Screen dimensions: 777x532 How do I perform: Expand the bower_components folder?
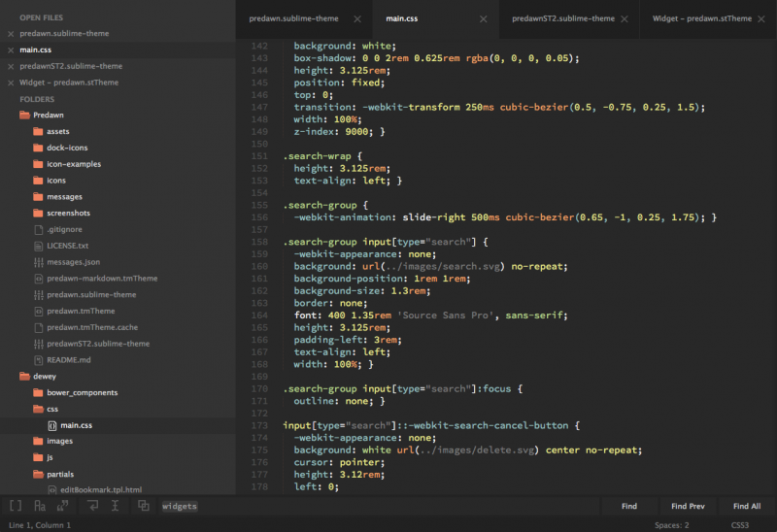click(x=38, y=393)
